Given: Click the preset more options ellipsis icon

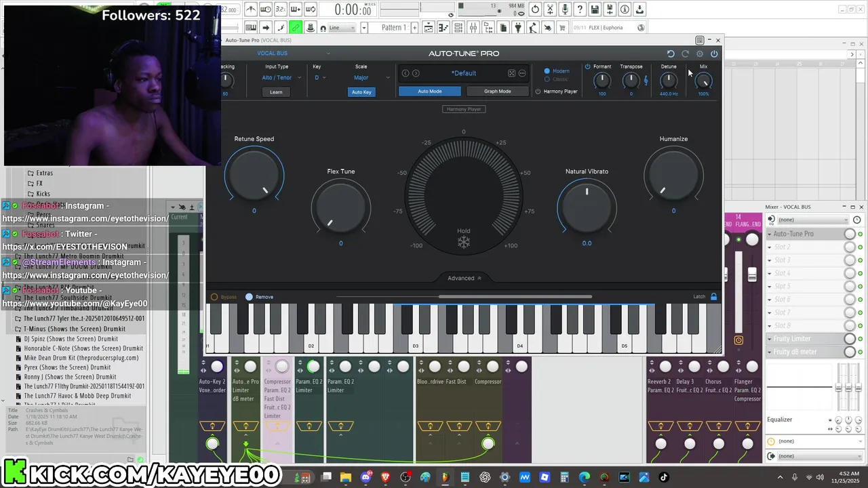Looking at the screenshot, I should (522, 73).
